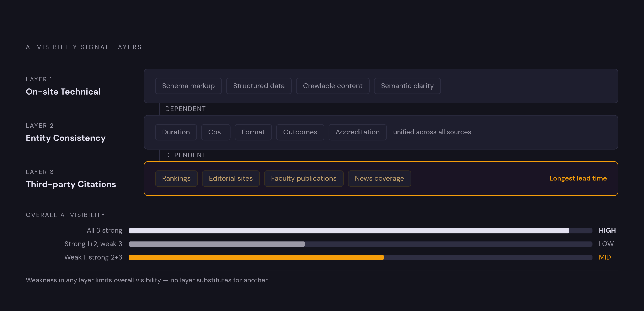This screenshot has width=644, height=311.
Task: Select the Rankings chip
Action: point(176,178)
